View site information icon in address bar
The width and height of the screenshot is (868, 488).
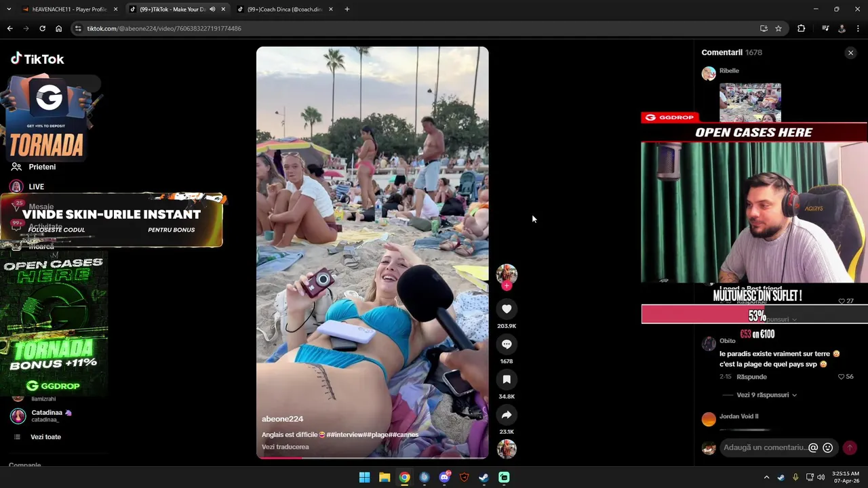coord(78,28)
